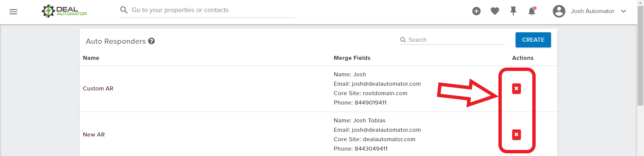Image resolution: width=644 pixels, height=156 pixels.
Task: Open favorites via the heart icon
Action: [x=495, y=11]
